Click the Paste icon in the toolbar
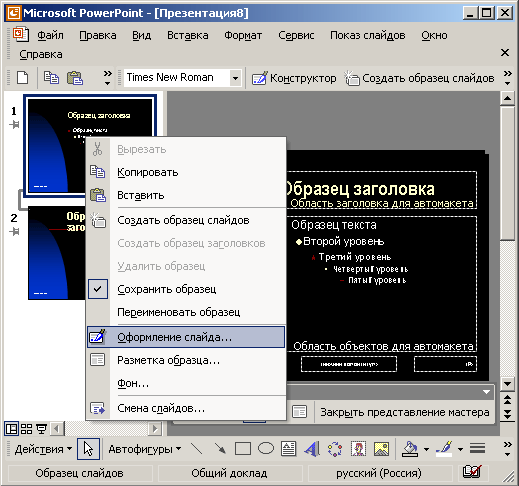This screenshot has width=519, height=486. tap(75, 78)
